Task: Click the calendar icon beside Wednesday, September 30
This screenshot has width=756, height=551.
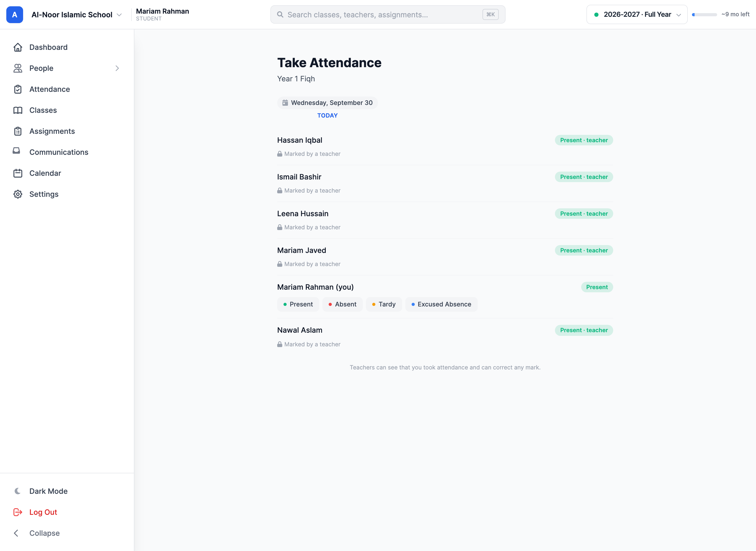Action: point(285,103)
